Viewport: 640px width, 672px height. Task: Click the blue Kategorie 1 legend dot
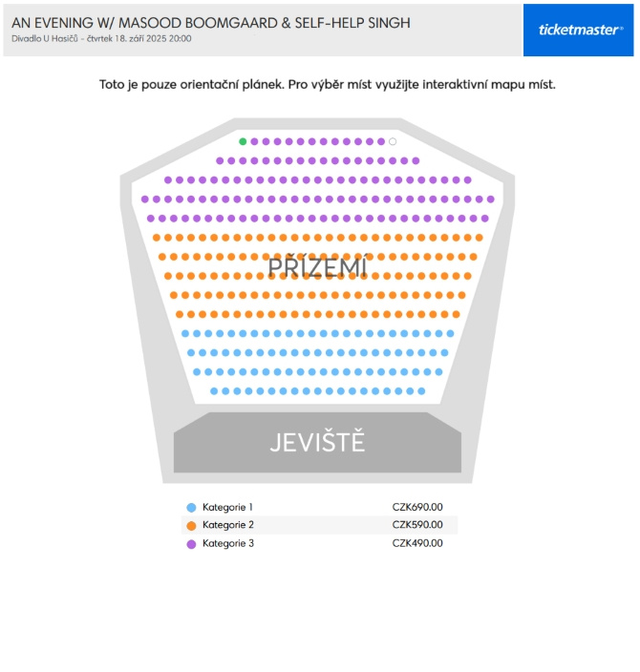point(191,508)
